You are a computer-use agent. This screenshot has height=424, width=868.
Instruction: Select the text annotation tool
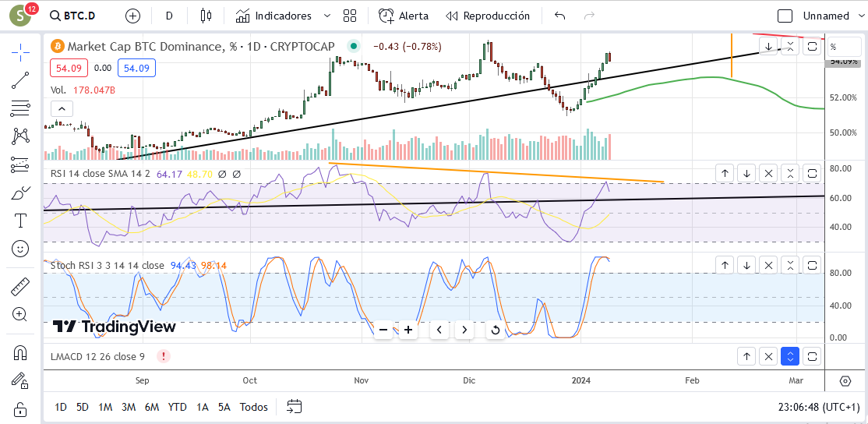click(20, 221)
